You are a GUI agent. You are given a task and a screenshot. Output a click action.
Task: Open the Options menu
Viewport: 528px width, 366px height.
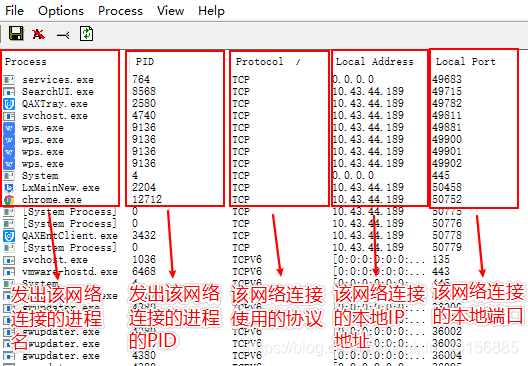[x=61, y=11]
